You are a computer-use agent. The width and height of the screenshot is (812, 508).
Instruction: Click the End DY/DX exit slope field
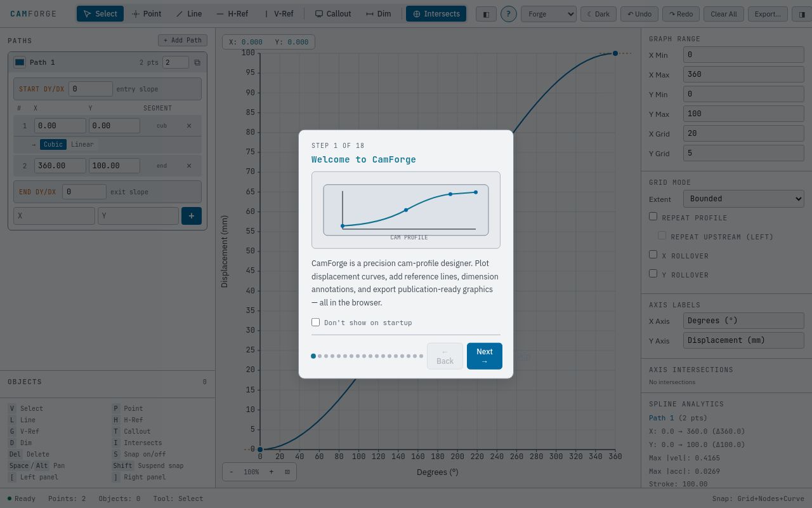point(84,192)
